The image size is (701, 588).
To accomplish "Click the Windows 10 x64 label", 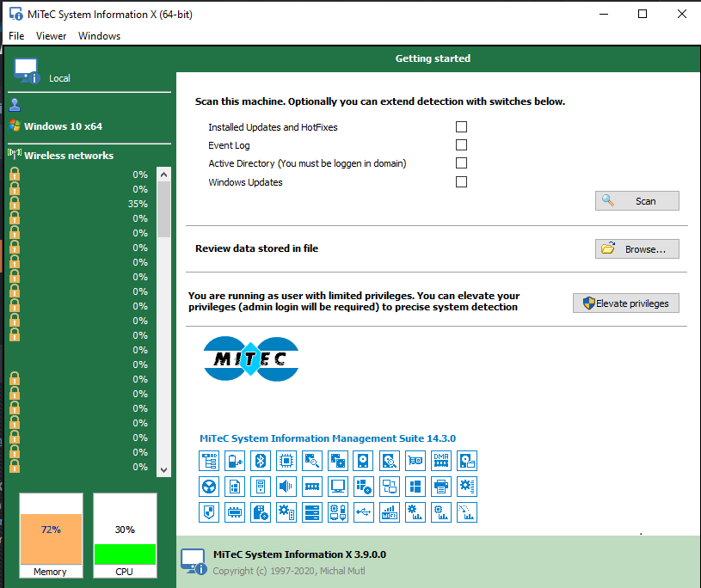I will 63,126.
